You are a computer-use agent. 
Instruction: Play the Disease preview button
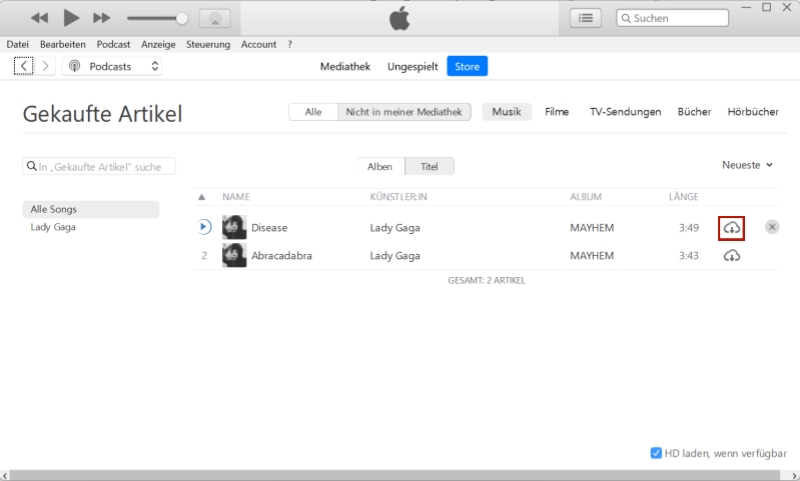point(204,227)
